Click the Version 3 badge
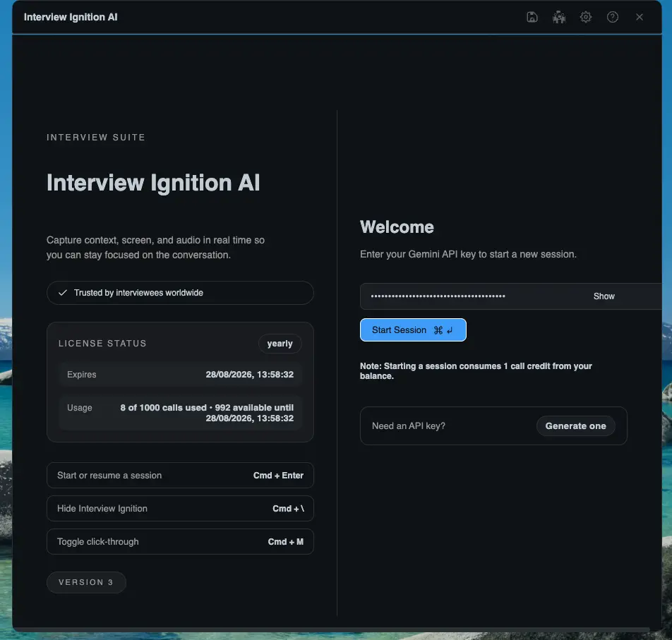Image resolution: width=672 pixels, height=640 pixels. point(86,582)
